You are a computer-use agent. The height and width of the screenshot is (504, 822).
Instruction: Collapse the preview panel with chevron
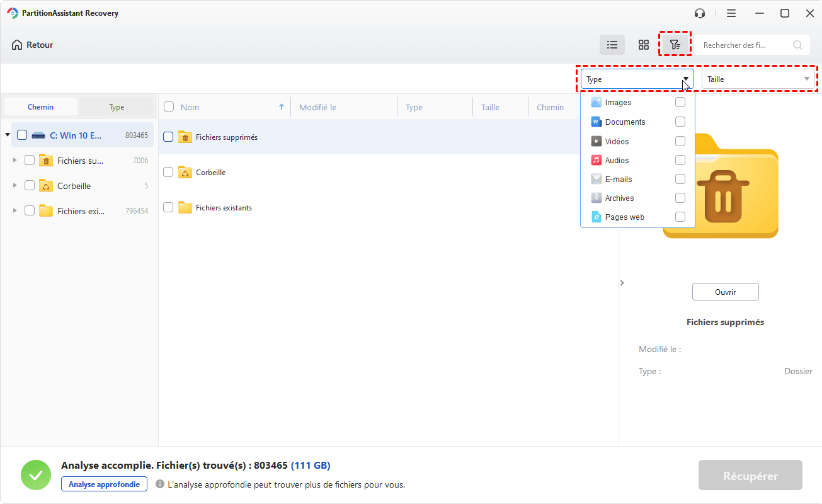pyautogui.click(x=622, y=283)
